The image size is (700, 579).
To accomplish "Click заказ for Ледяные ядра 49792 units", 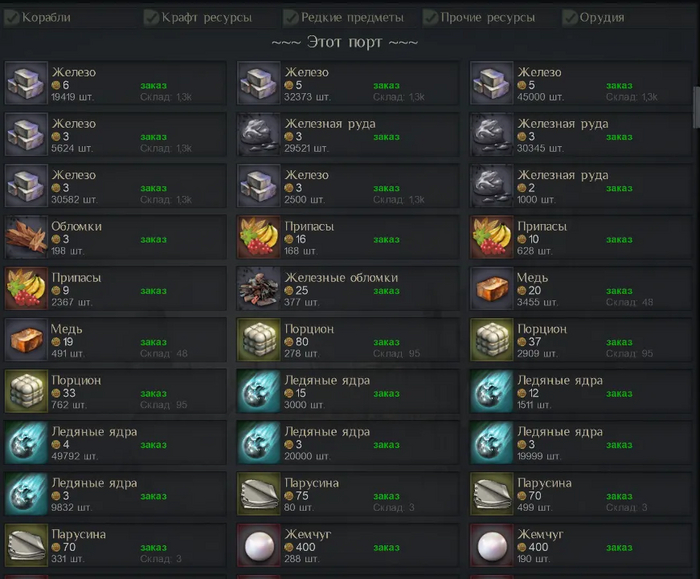I will pyautogui.click(x=154, y=445).
